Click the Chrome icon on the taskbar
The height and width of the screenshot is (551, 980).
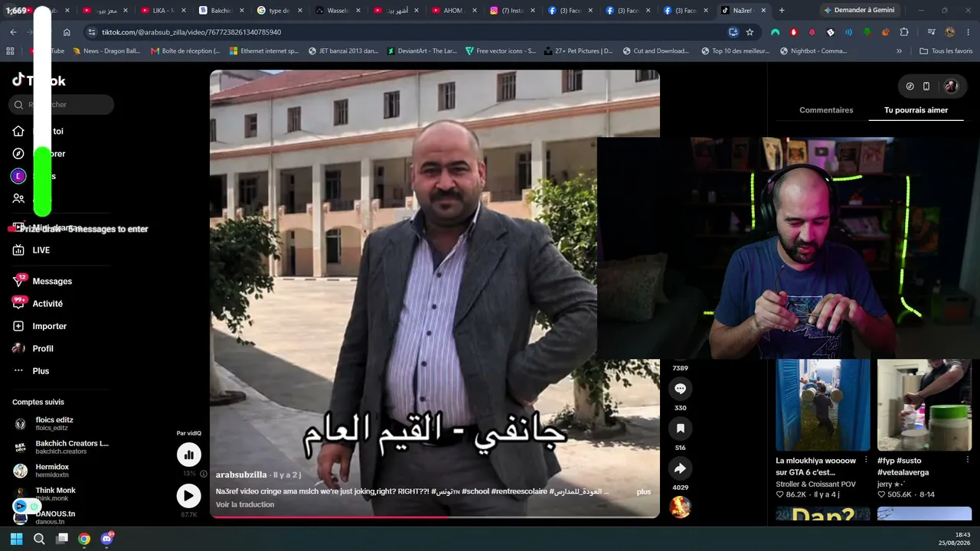click(x=84, y=539)
